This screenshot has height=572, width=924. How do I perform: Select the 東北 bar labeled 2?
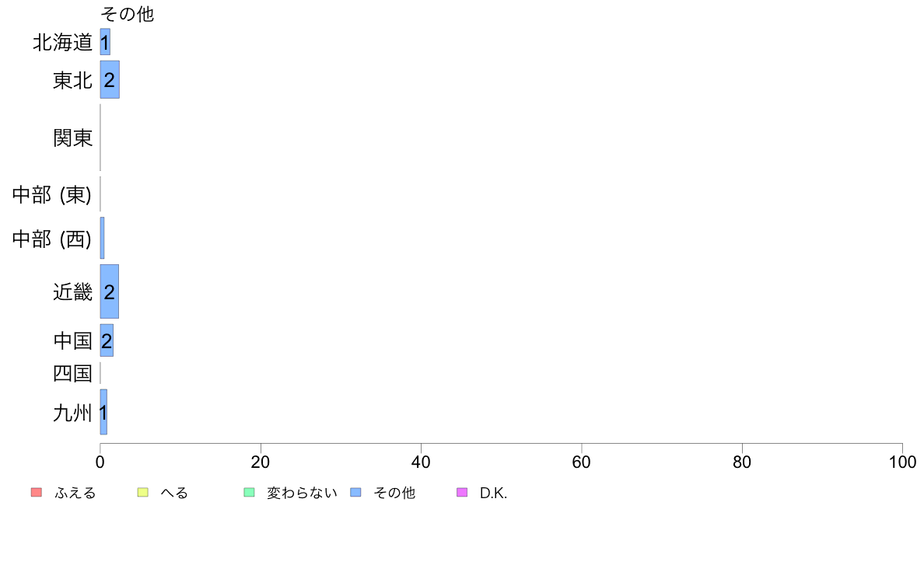point(110,79)
